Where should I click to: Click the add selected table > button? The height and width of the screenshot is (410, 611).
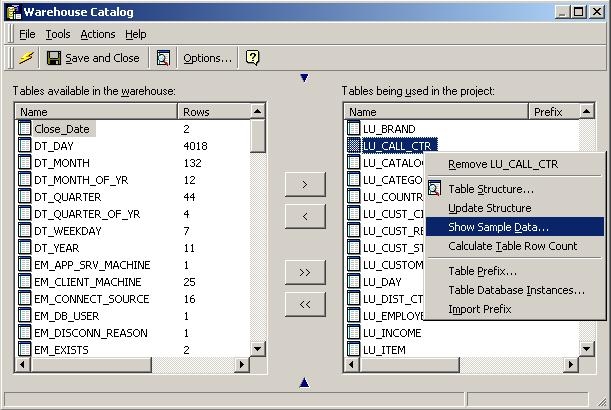[x=305, y=184]
